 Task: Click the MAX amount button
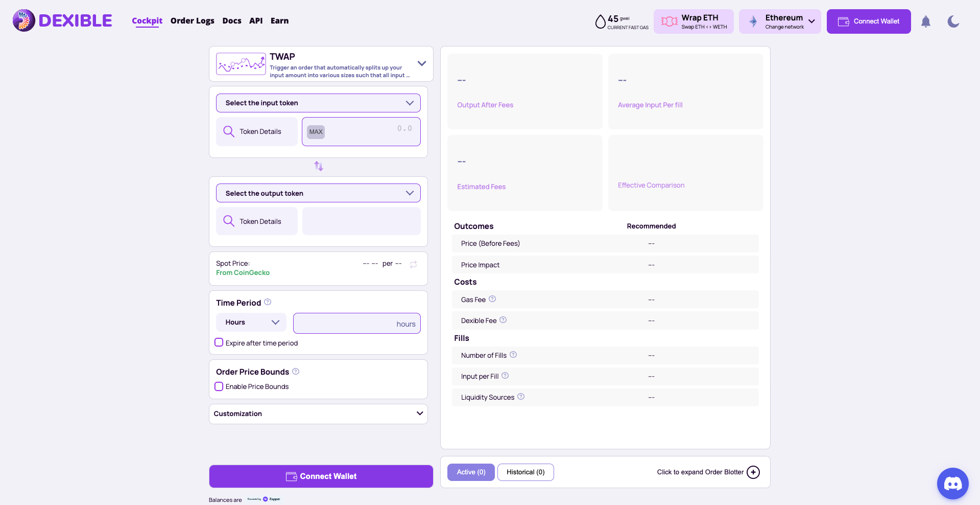pos(316,132)
